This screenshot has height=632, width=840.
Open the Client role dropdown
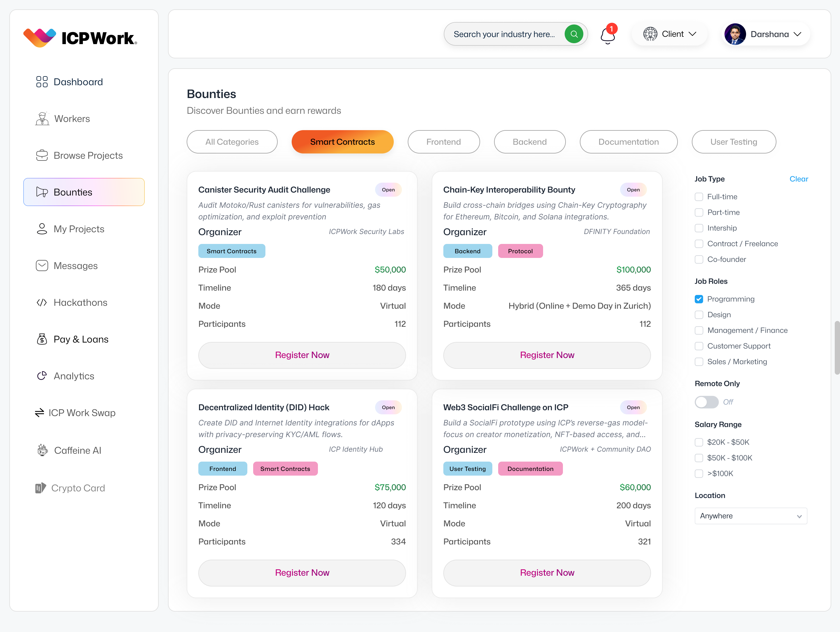tap(670, 34)
